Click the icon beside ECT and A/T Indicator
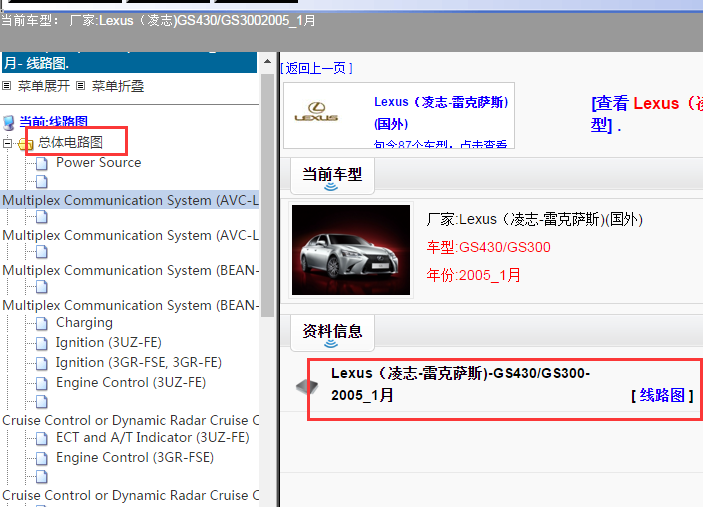 (x=42, y=438)
